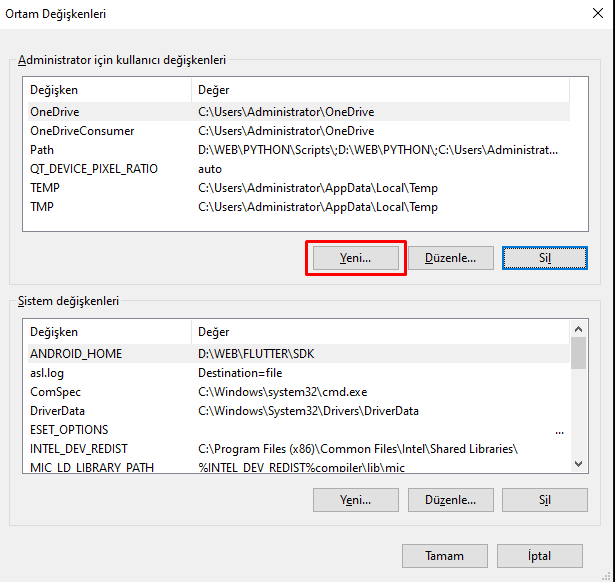615x582 pixels.
Task: Select the ComSpec system variable
Action: coord(55,392)
